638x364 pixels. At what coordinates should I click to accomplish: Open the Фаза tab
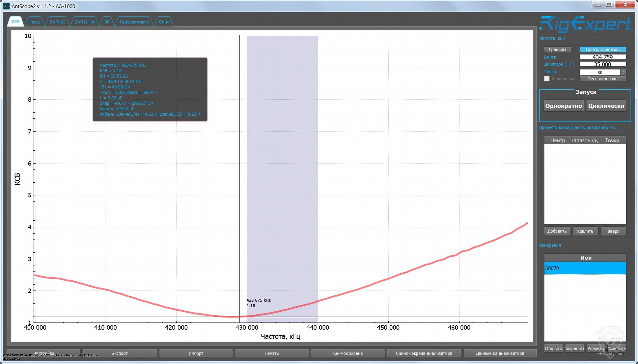(34, 22)
